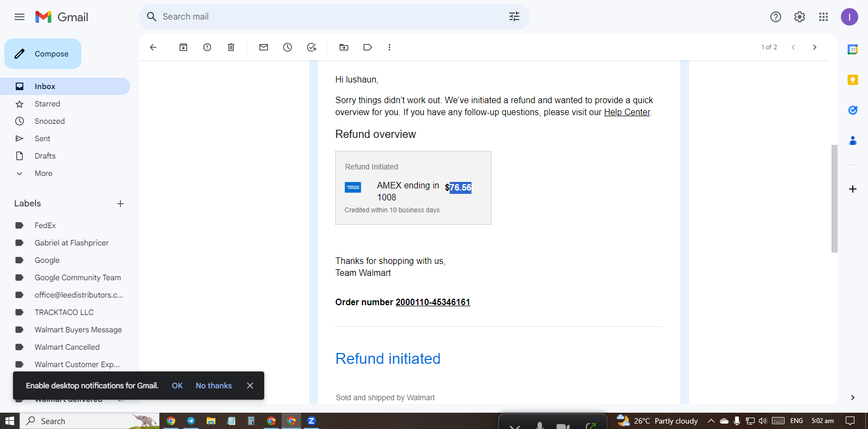
Task: Click the email vertical scrollbar
Action: point(834,199)
